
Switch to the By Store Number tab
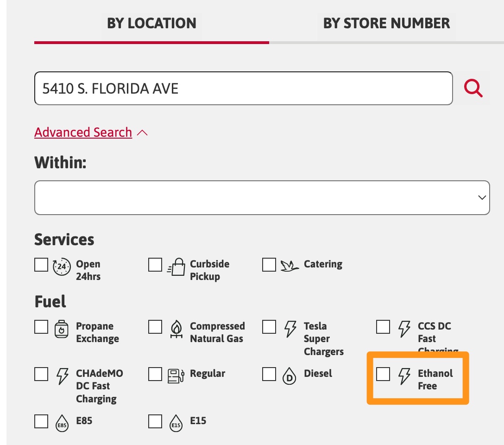(386, 23)
